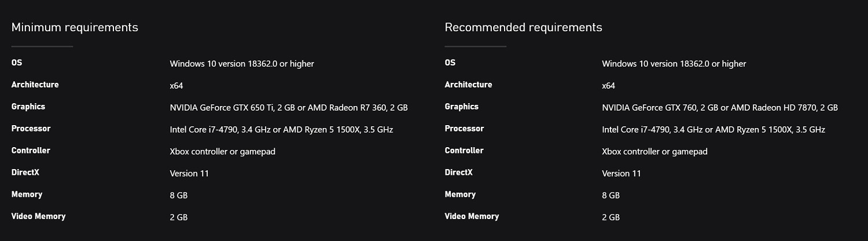Click the recommended "Xbox controller or gamepad" text
This screenshot has width=868, height=241.
click(654, 151)
